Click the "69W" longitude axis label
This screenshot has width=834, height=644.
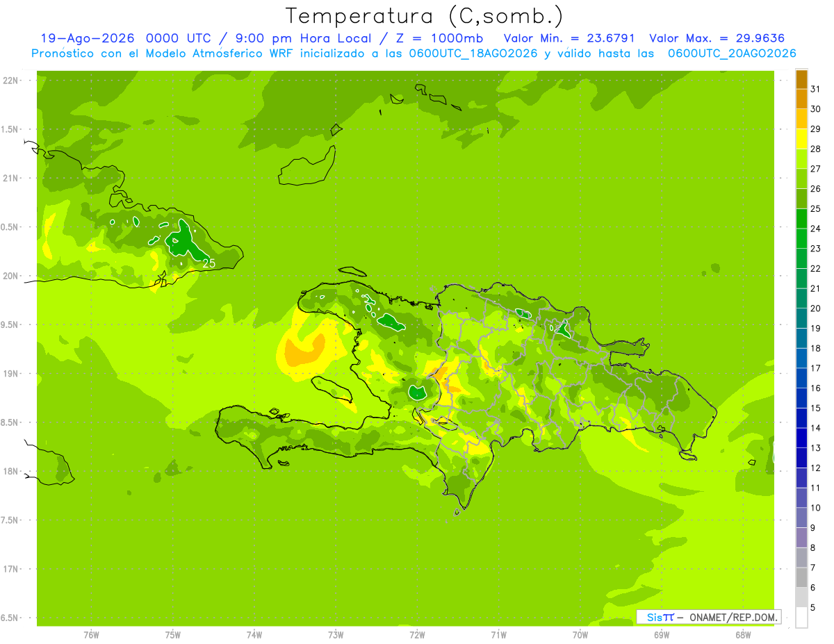pyautogui.click(x=662, y=635)
